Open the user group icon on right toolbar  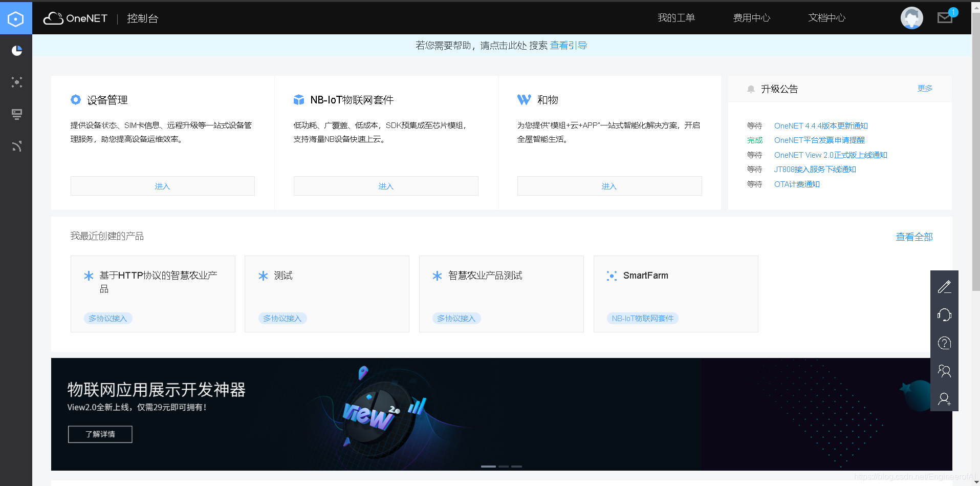pyautogui.click(x=944, y=371)
